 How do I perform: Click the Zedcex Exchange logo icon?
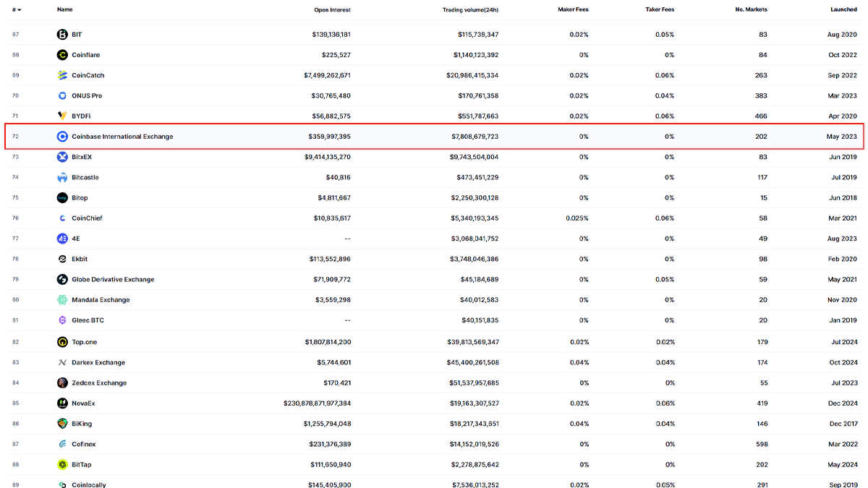62,383
